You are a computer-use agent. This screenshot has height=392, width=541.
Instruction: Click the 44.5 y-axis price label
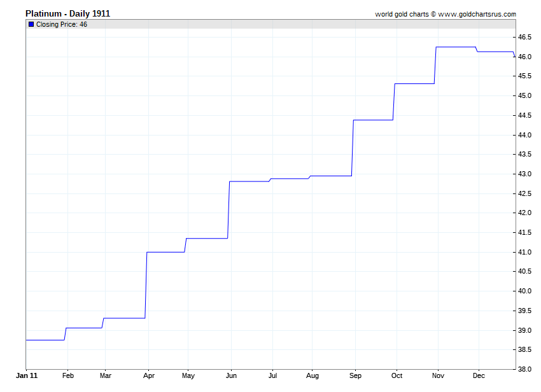[x=525, y=116]
